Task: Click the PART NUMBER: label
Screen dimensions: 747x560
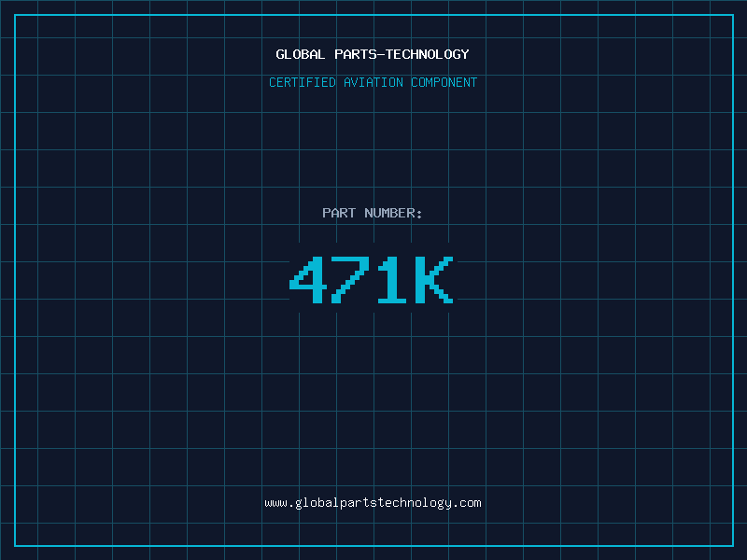Action: point(372,213)
